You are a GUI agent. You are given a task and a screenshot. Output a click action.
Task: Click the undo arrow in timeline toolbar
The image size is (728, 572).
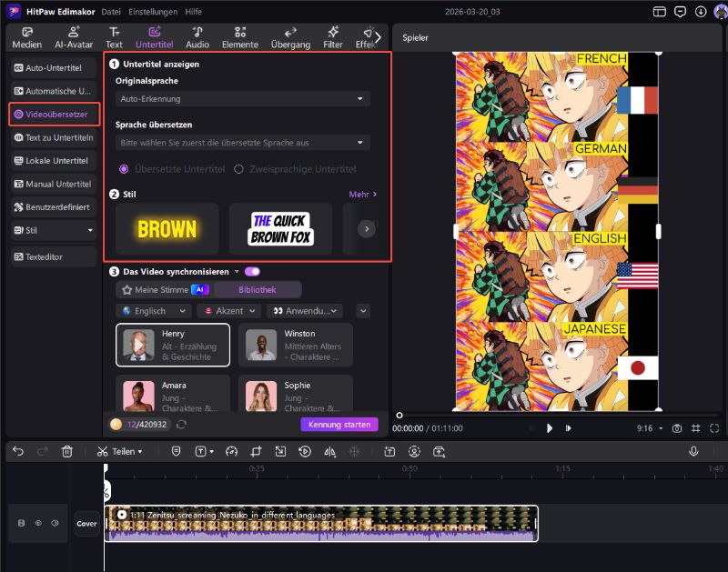click(18, 451)
